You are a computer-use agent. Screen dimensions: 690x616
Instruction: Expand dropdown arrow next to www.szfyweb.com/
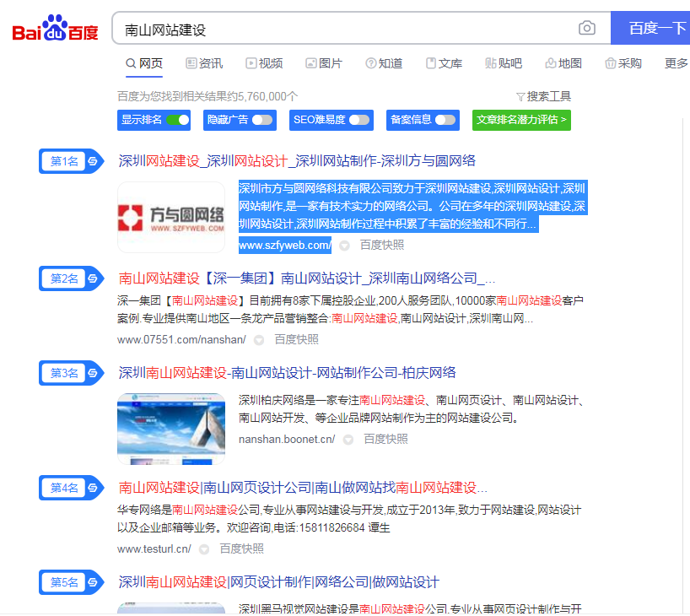(344, 246)
